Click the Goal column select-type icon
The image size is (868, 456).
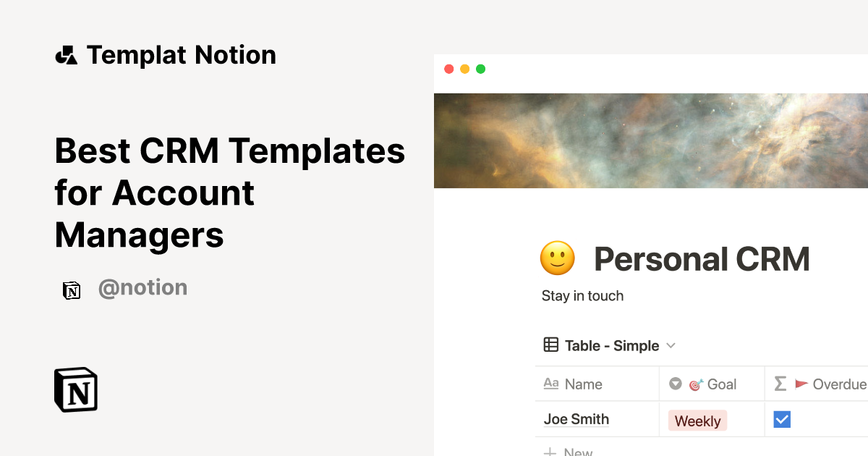(x=676, y=384)
